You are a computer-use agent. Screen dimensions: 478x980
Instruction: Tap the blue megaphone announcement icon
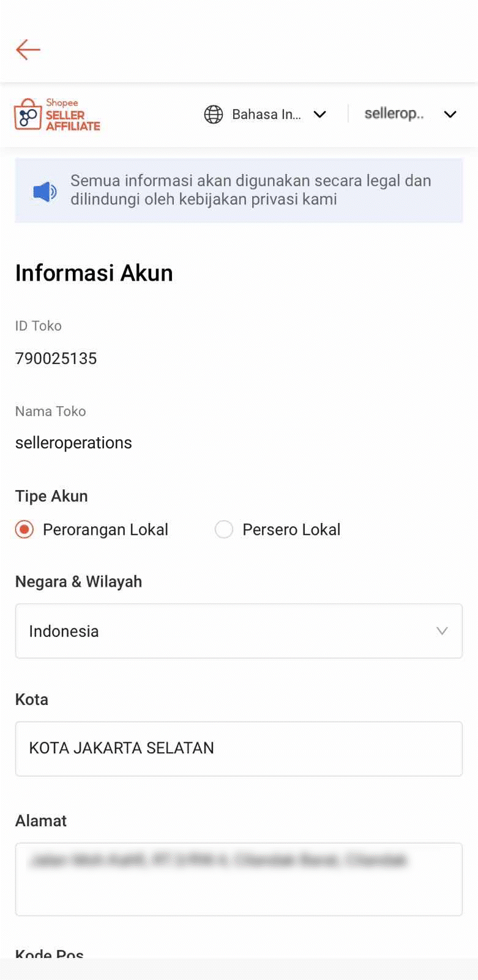pyautogui.click(x=45, y=192)
